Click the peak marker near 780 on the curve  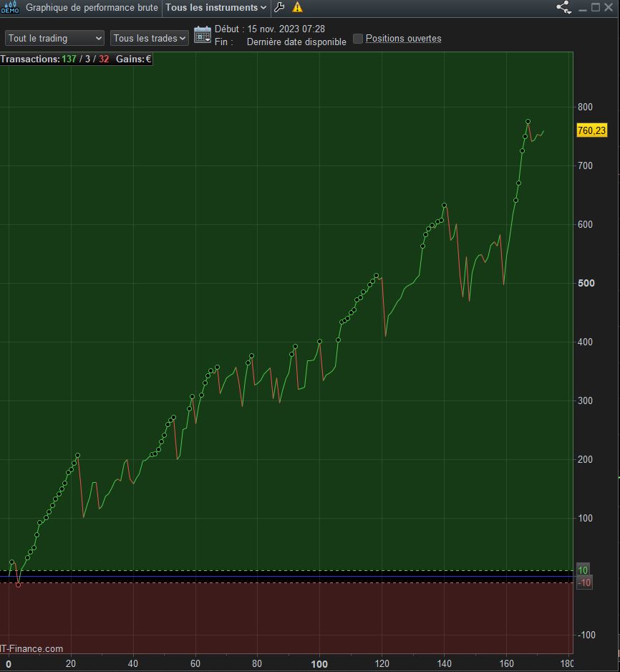coord(528,122)
